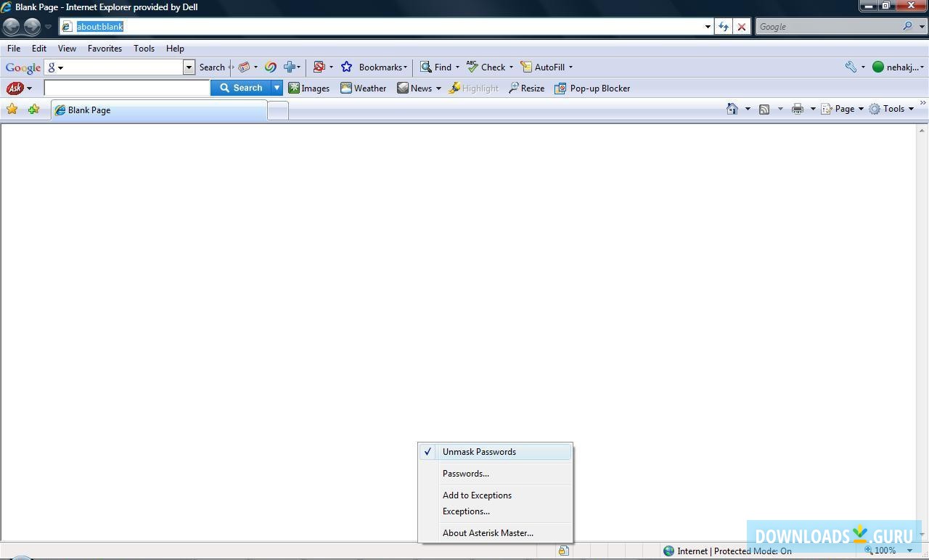Toggle the Pop-up Blocker on Ask toolbar
The width and height of the screenshot is (929, 560).
(592, 88)
